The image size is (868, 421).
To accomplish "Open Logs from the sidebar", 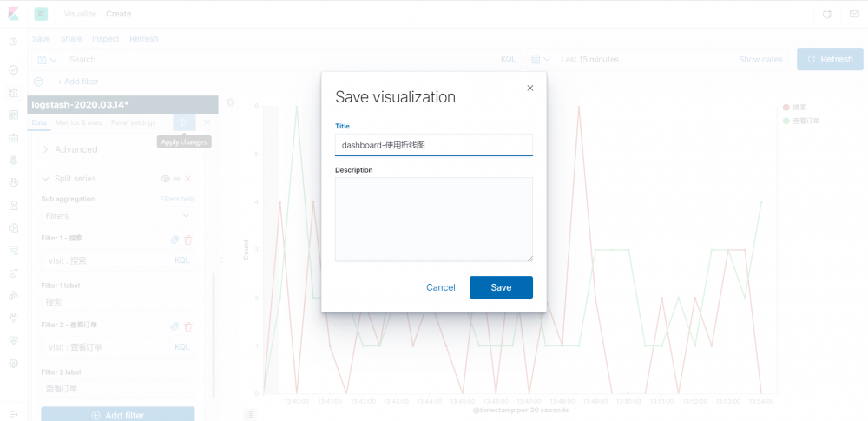I will tap(14, 227).
